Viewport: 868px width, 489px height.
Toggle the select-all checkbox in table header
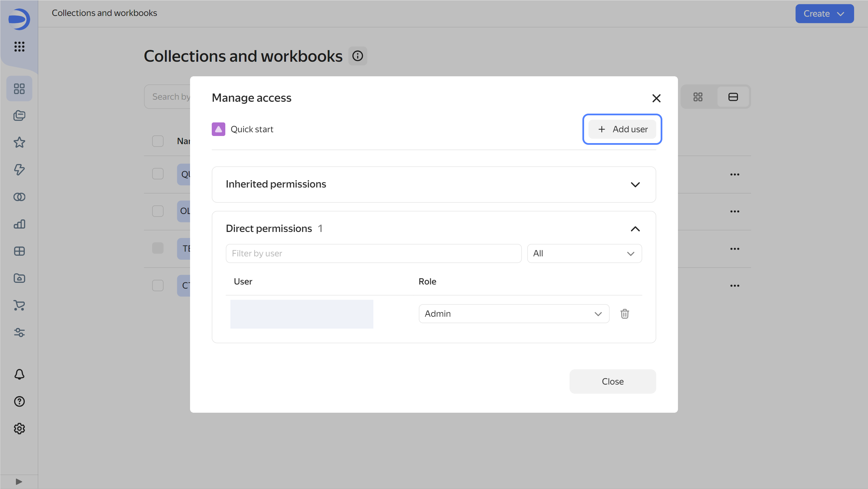click(x=158, y=141)
